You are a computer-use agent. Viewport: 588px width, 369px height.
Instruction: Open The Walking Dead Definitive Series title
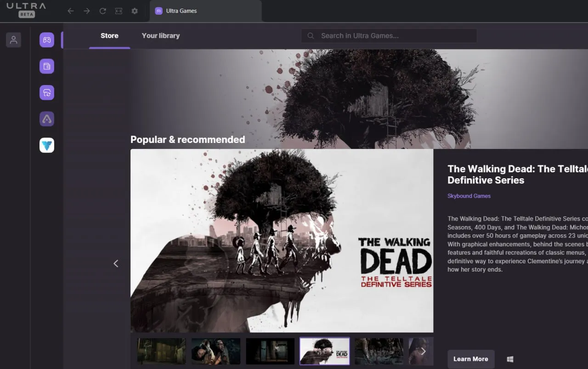coord(518,175)
